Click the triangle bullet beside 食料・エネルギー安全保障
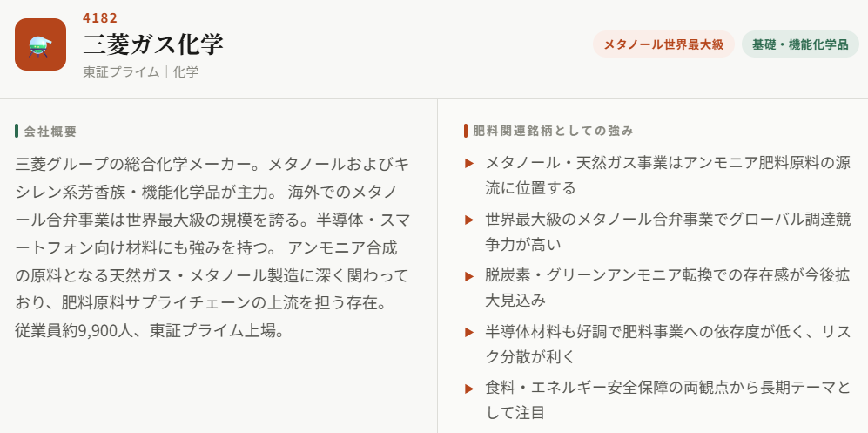The height and width of the screenshot is (433, 868). [x=469, y=389]
